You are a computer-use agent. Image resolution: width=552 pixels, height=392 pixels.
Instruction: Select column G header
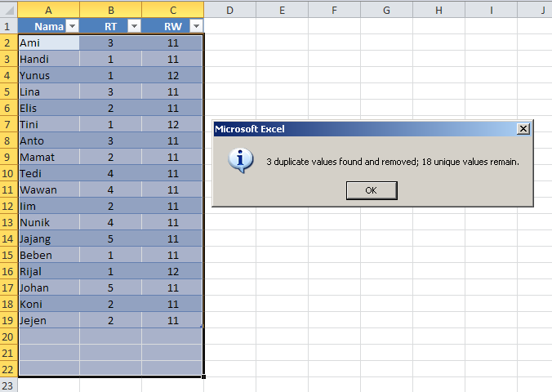[386, 11]
